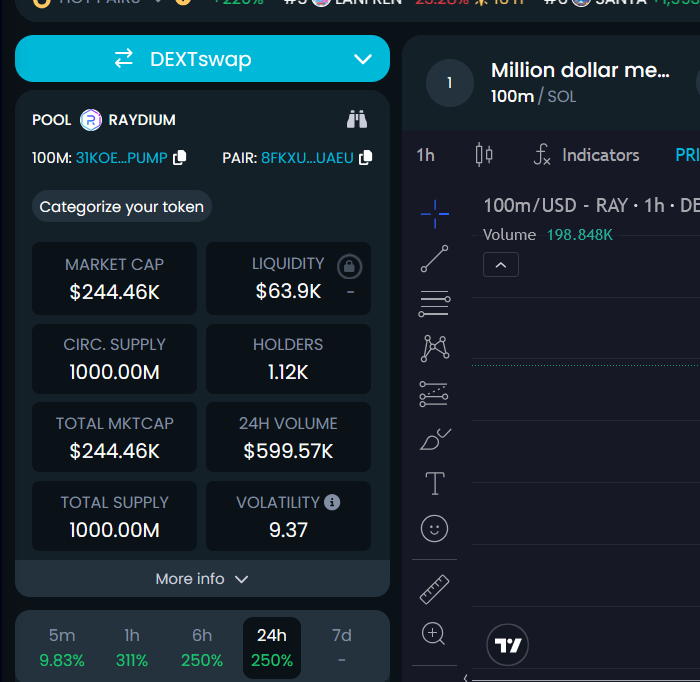Click the Total Supply 1000.00M card
Image resolution: width=700 pixels, height=682 pixels.
point(114,516)
